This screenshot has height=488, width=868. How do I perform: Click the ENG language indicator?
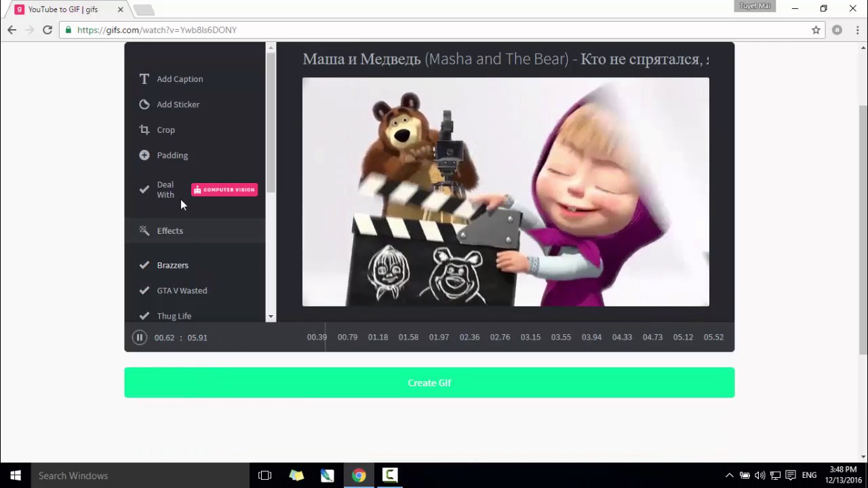pyautogui.click(x=809, y=475)
